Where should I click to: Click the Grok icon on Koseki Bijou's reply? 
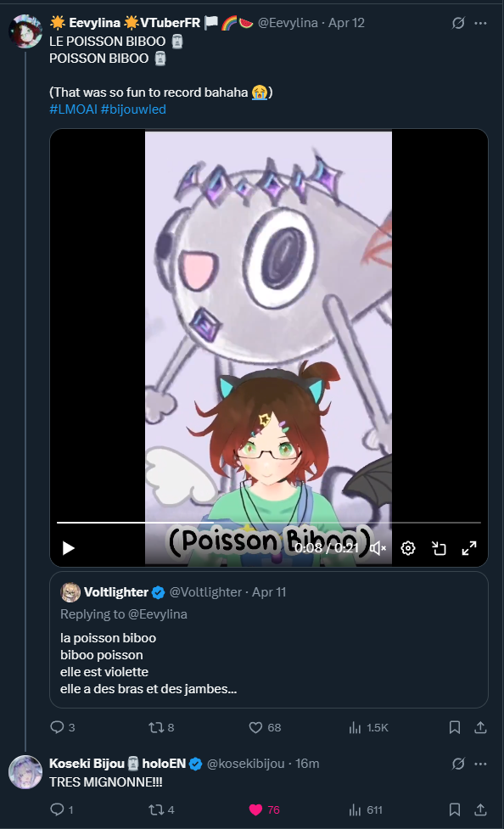point(458,764)
